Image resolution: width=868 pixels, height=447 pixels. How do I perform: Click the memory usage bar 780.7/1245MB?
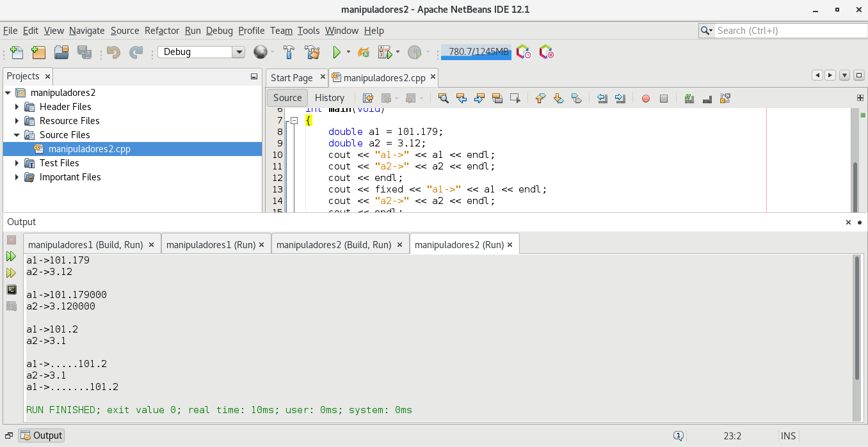click(476, 52)
